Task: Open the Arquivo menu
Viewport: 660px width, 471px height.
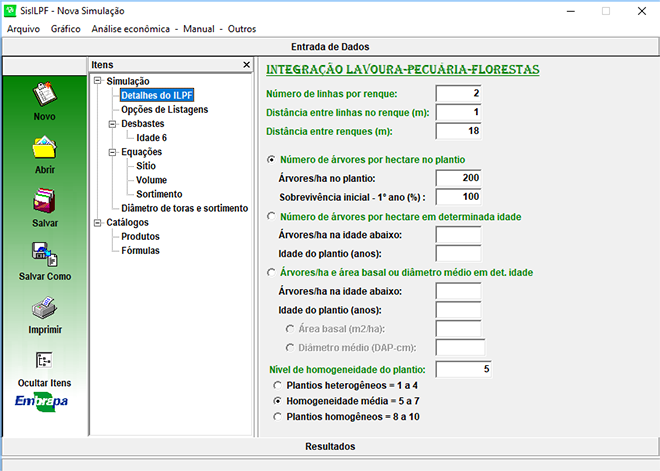Action: click(23, 29)
